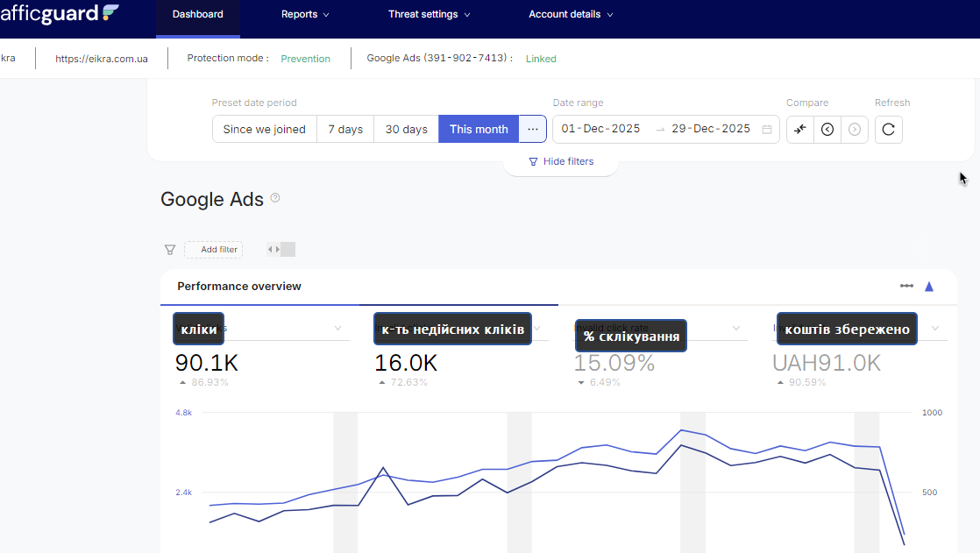Viewport: 980px width, 553px height.
Task: Expand the metric dropdown above 16.0K
Action: tap(537, 328)
